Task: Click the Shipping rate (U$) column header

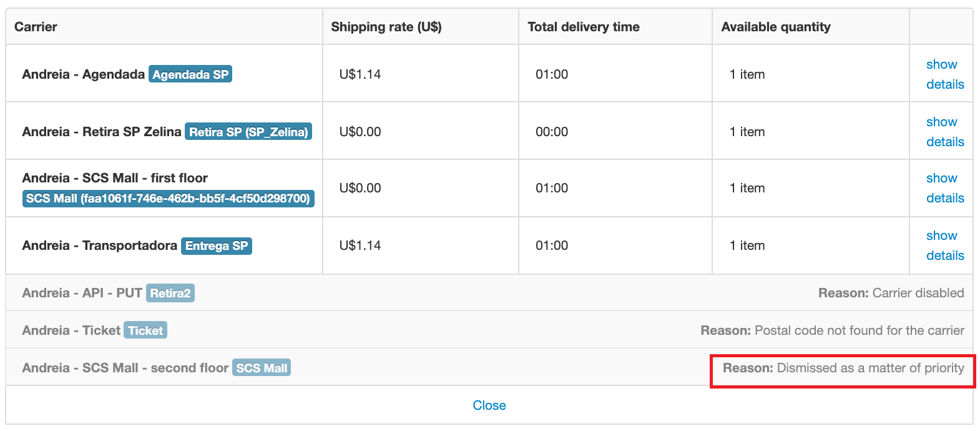Action: click(x=386, y=27)
